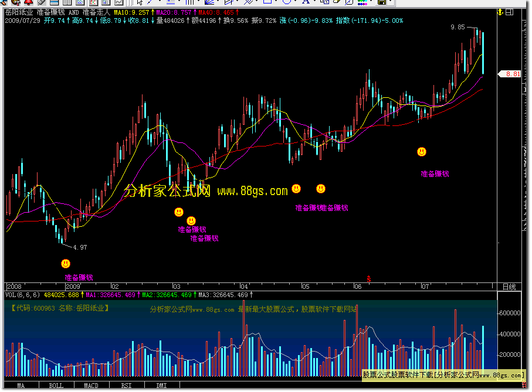This screenshot has width=532, height=392.
Task: Switch to the MACD indicator tab
Action: click(92, 386)
